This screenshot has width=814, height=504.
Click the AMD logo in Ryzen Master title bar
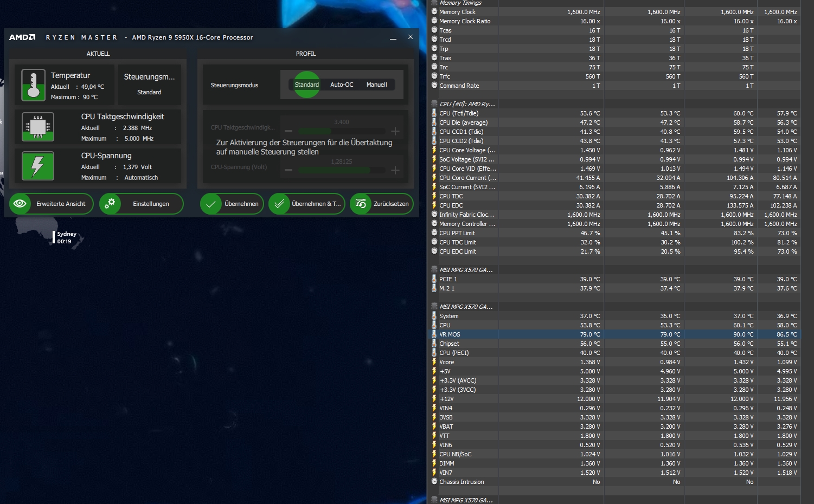22,37
